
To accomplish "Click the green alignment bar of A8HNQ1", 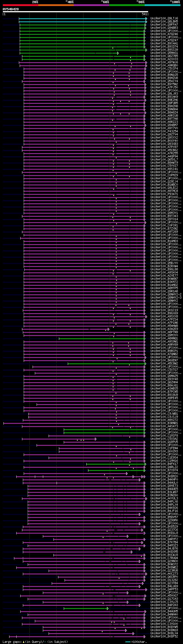I will [x=102, y=338].
